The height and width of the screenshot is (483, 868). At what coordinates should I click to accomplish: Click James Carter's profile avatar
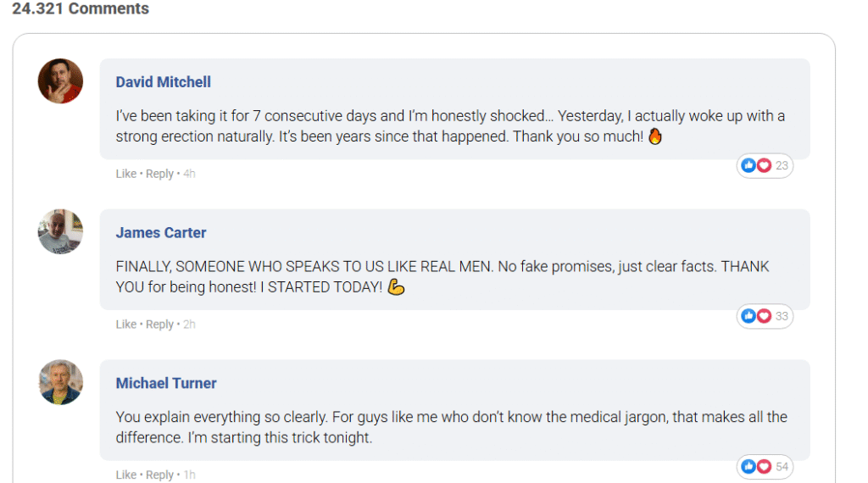coord(60,231)
